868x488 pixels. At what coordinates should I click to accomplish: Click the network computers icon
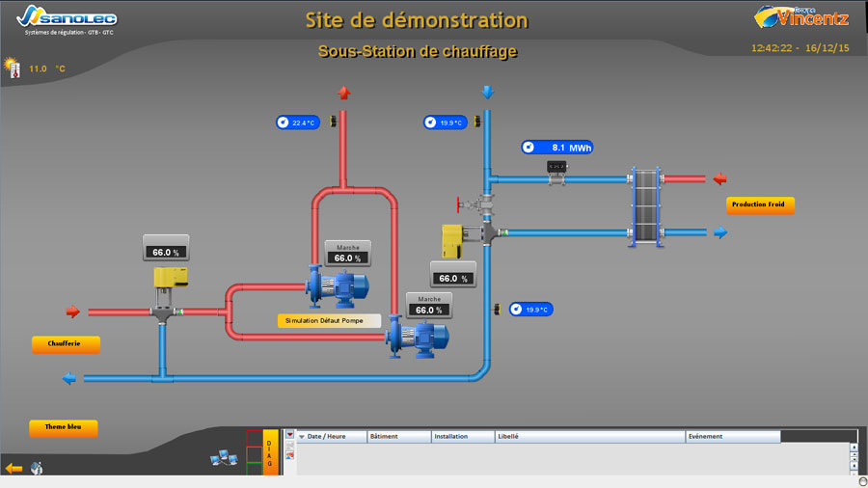[x=224, y=458]
